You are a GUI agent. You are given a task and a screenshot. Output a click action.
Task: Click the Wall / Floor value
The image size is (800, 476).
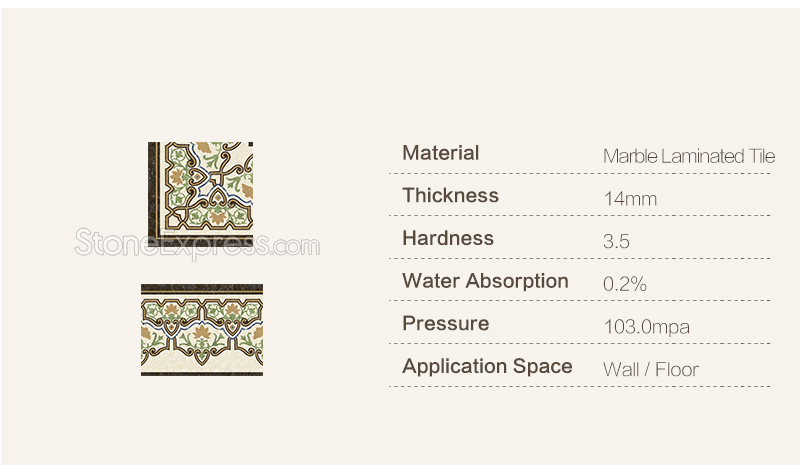click(x=651, y=369)
